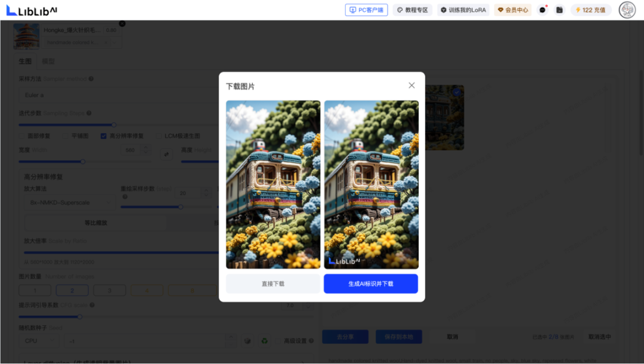Open the 会员中心 membership center
This screenshot has height=364, width=644.
tap(513, 10)
